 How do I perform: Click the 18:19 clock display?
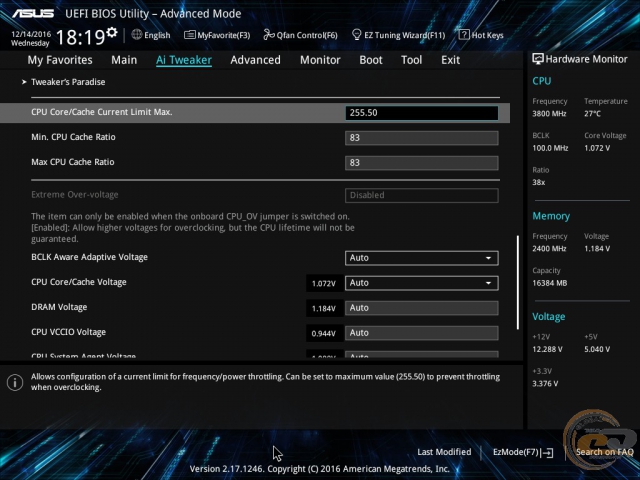[80, 37]
